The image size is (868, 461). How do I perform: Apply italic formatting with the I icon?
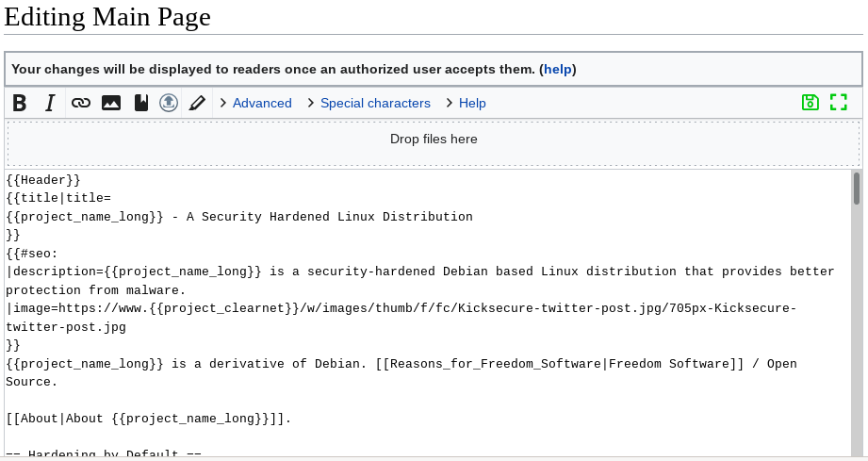click(50, 103)
